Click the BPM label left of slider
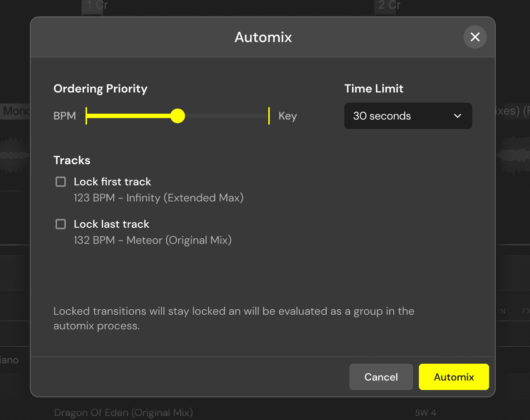Screen dimensions: 530x420 tap(65, 116)
